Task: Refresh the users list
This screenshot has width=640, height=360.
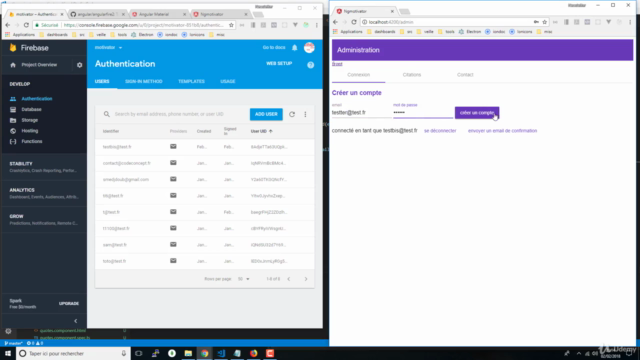Action: pos(292,114)
